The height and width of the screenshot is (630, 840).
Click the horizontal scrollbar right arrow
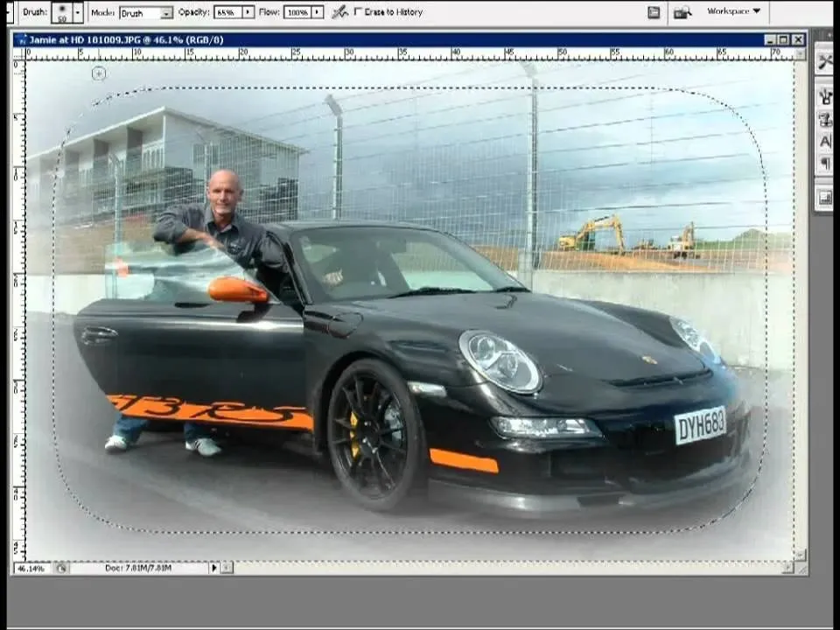click(787, 568)
